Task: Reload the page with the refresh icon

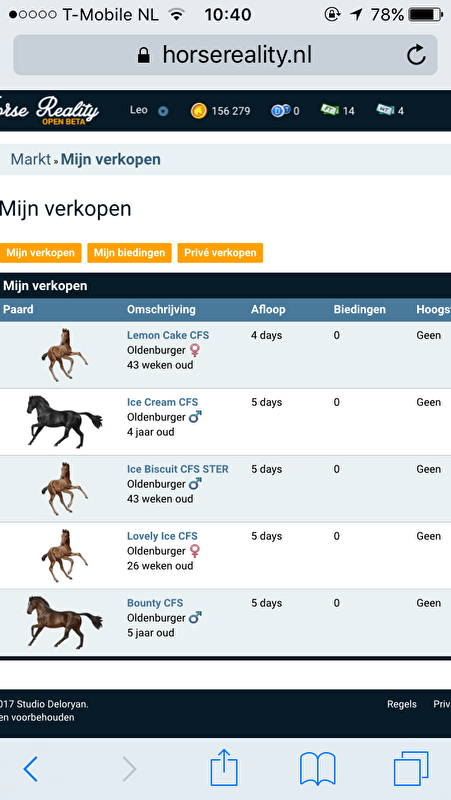Action: [416, 55]
